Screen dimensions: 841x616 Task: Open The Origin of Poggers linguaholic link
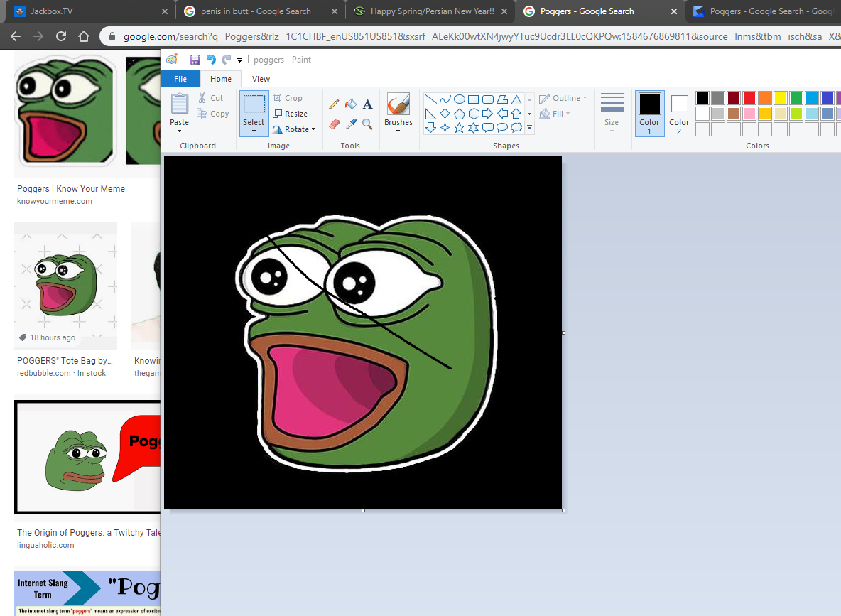(x=89, y=533)
